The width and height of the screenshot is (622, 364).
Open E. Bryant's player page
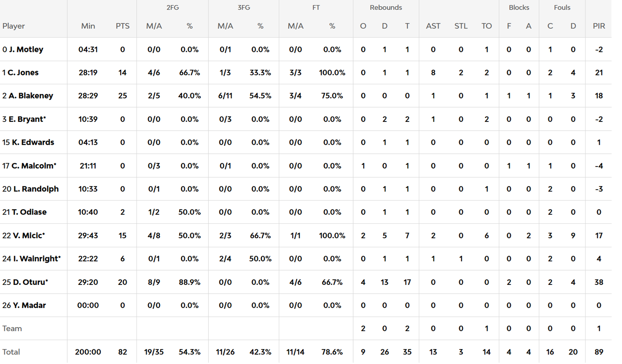point(27,119)
